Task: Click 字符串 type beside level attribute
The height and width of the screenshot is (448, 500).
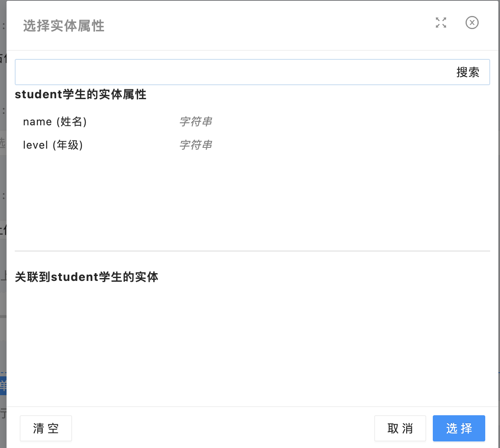Action: coord(195,145)
